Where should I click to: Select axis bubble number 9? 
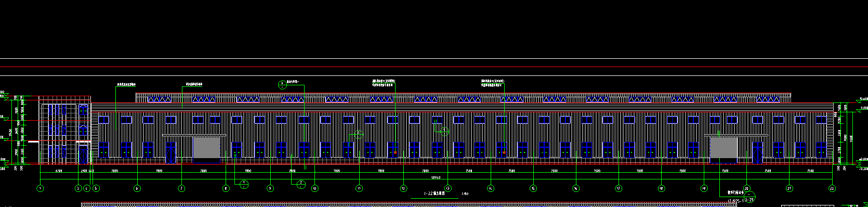coord(270,188)
